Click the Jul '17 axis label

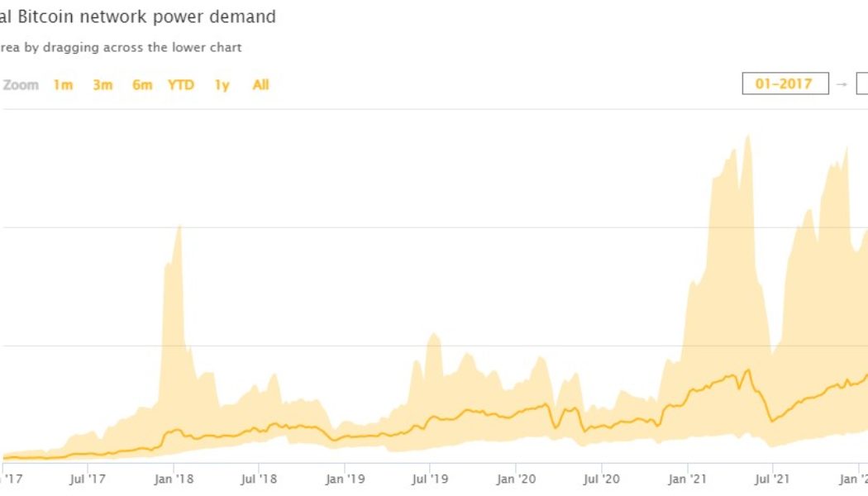(x=88, y=479)
